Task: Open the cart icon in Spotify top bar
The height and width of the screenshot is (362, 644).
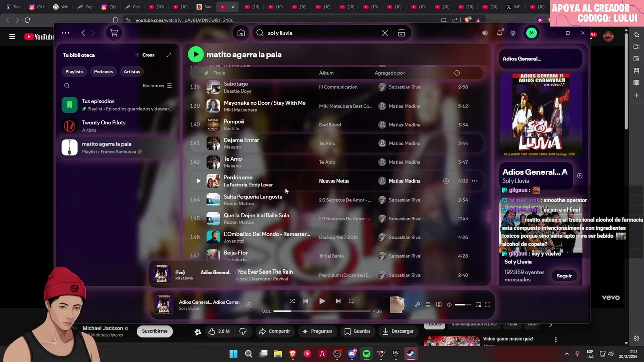Action: [x=114, y=33]
